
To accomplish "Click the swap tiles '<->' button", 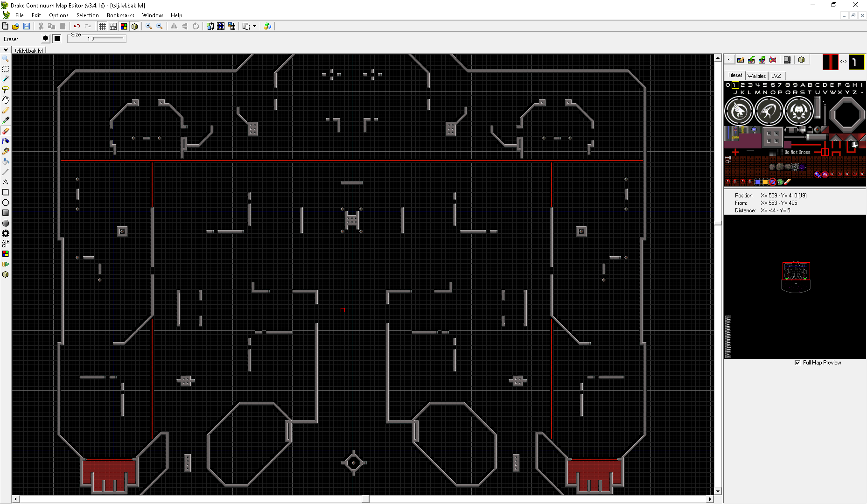I will pyautogui.click(x=843, y=62).
